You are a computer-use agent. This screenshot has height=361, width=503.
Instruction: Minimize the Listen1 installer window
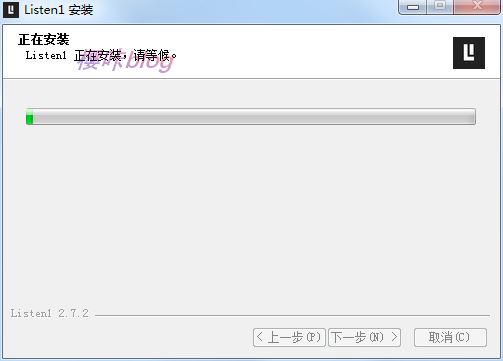pyautogui.click(x=413, y=7)
